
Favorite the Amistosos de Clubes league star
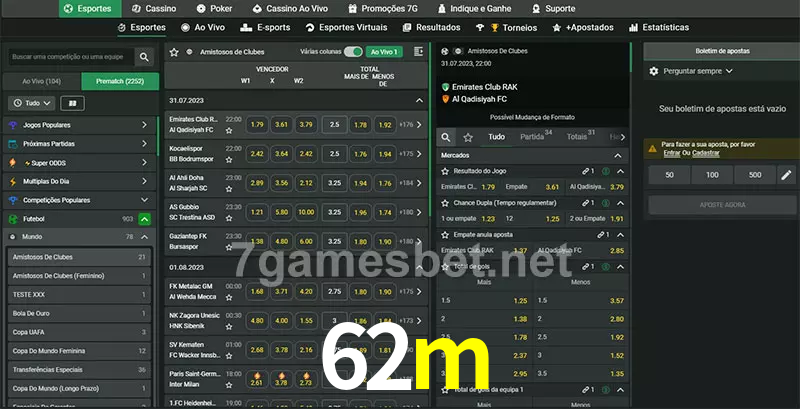pos(174,51)
